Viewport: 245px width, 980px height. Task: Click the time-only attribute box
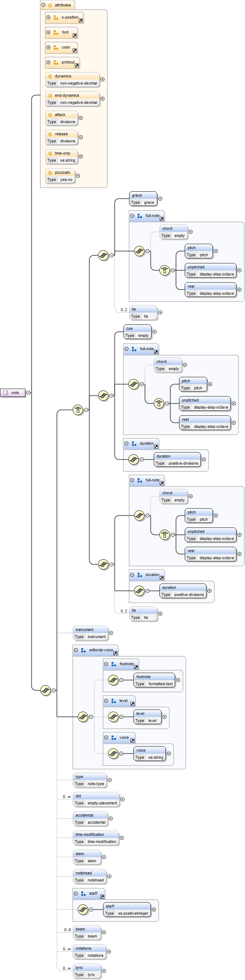(61, 157)
